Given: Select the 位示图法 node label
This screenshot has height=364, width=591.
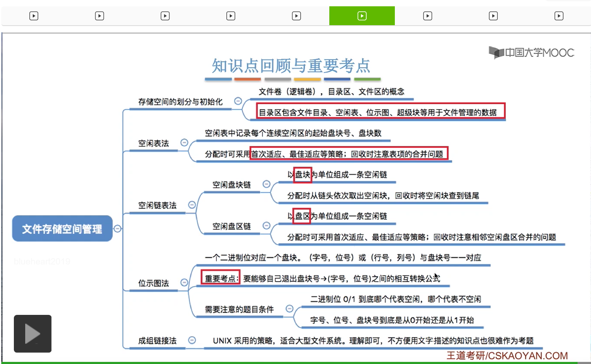Looking at the screenshot, I should pos(154,283).
